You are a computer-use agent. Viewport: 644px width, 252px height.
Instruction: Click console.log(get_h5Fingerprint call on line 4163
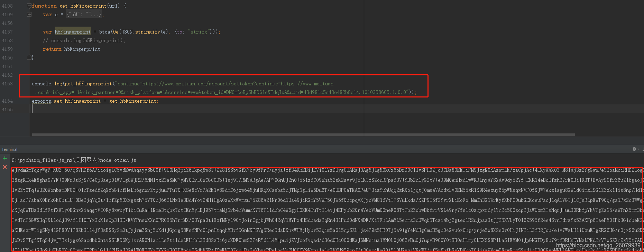(72, 84)
